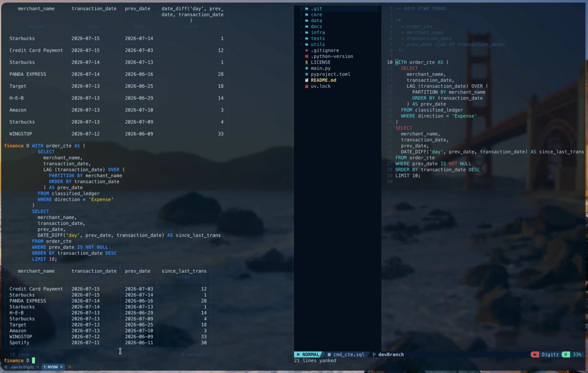Click 'LIMIT 10;' line in the Neovim editor
This screenshot has height=373, width=588.
pos(408,175)
